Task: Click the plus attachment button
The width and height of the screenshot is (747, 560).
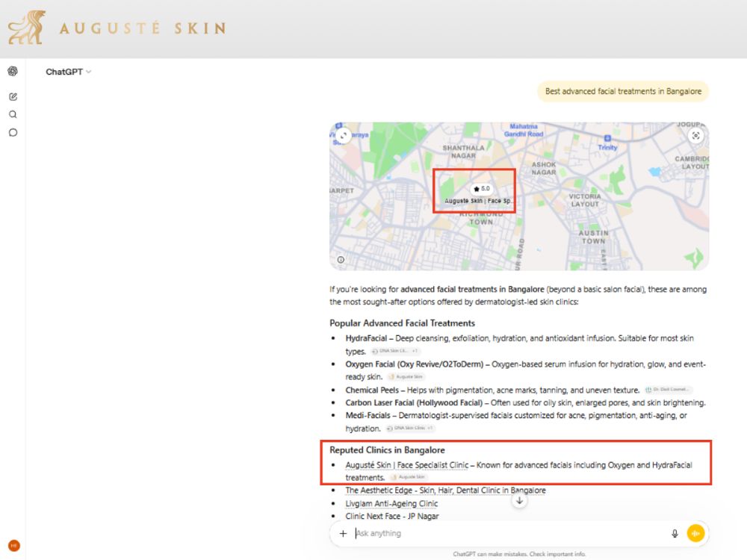Action: pyautogui.click(x=343, y=533)
